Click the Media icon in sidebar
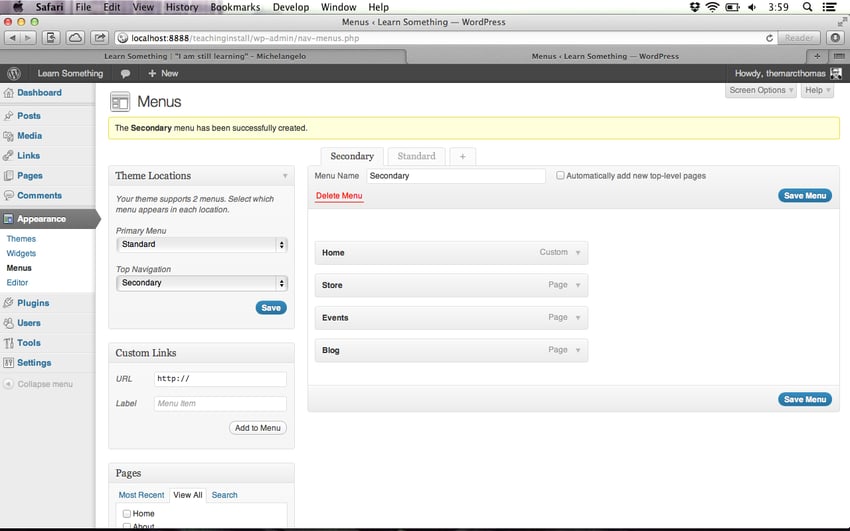This screenshot has height=531, width=850. [8, 136]
